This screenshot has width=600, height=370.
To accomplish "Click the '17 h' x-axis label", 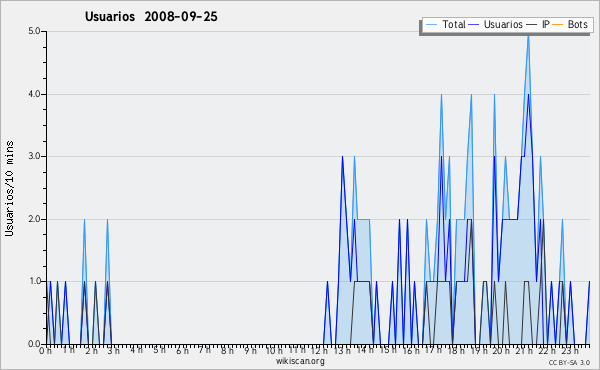I will [433, 350].
